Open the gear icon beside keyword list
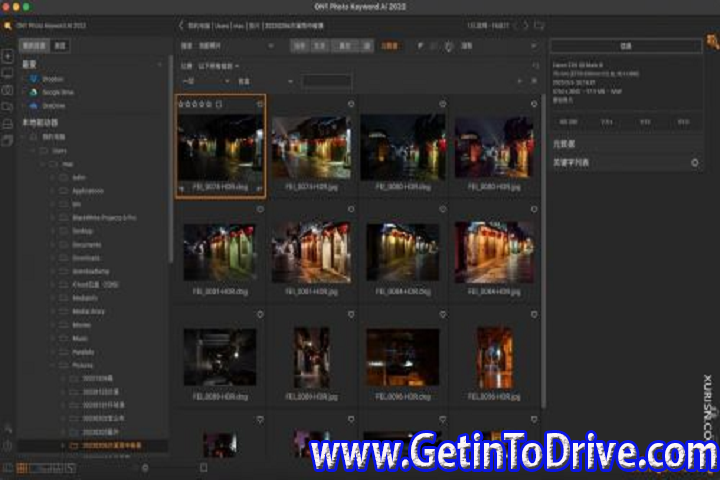 tap(694, 163)
